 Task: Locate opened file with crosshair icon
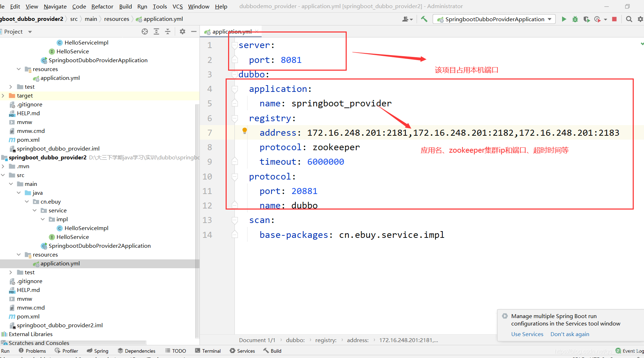(145, 31)
